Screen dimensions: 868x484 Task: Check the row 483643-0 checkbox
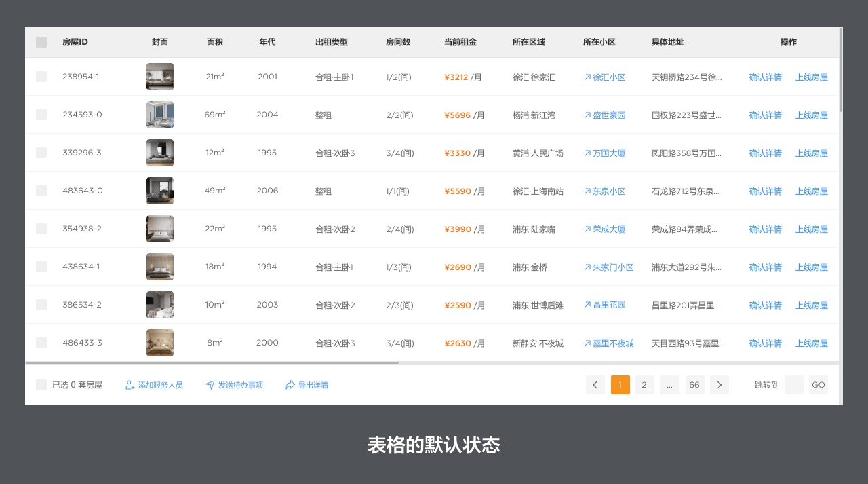pos(41,191)
